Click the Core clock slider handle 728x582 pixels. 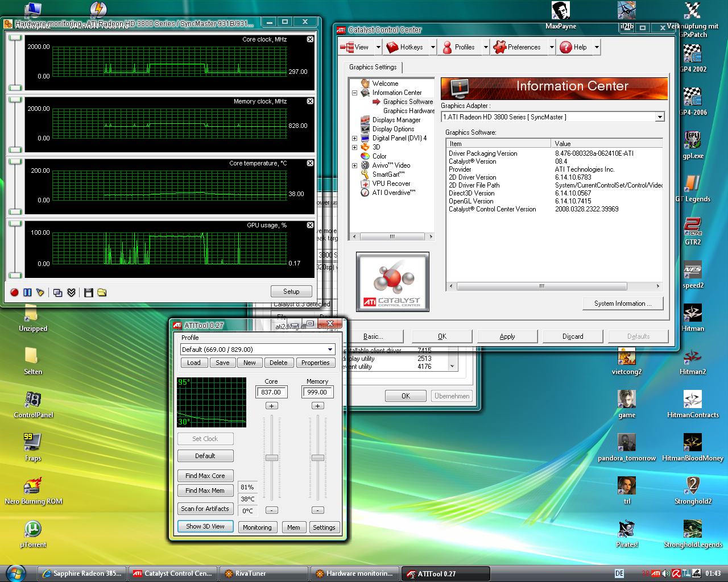coord(272,458)
